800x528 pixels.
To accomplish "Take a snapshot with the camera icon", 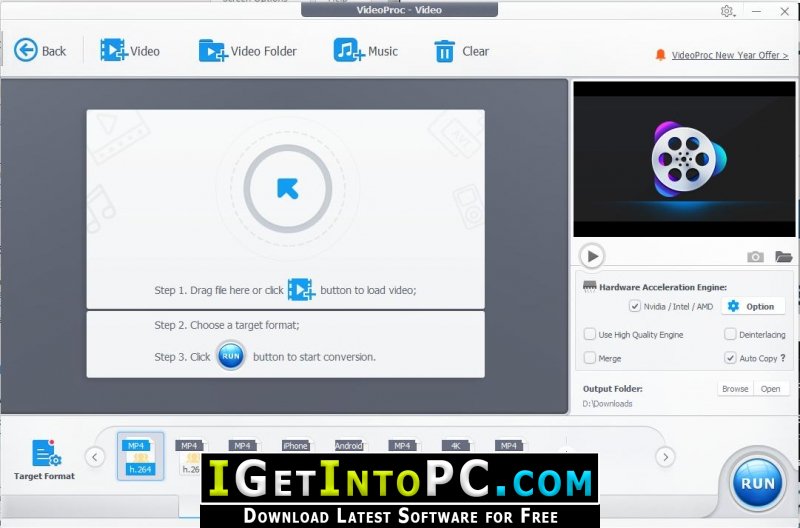I will (755, 256).
